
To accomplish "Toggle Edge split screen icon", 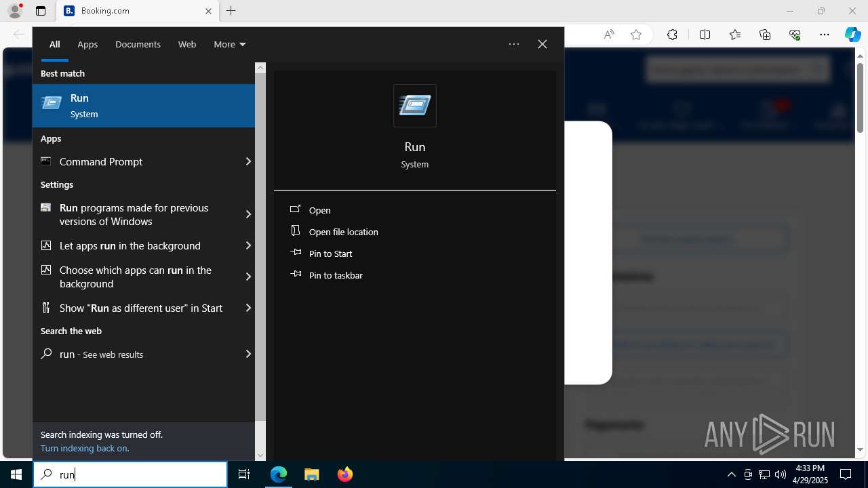I will pyautogui.click(x=705, y=35).
